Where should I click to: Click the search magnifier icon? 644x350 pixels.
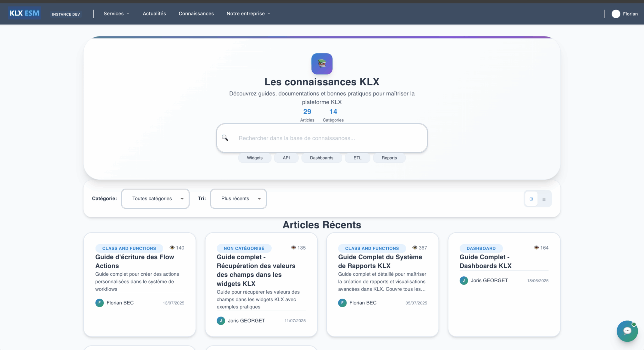[x=225, y=138]
